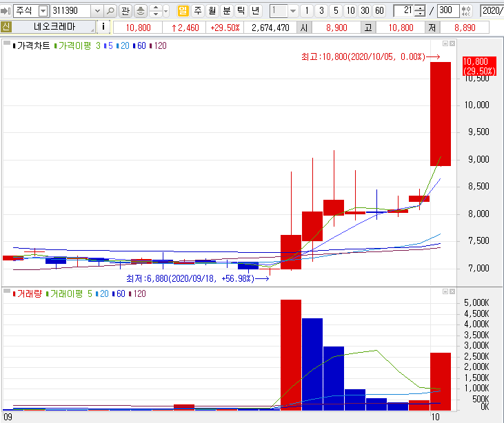Click the 최고:10,800 high annotation
This screenshot has height=423, width=504.
click(x=371, y=57)
